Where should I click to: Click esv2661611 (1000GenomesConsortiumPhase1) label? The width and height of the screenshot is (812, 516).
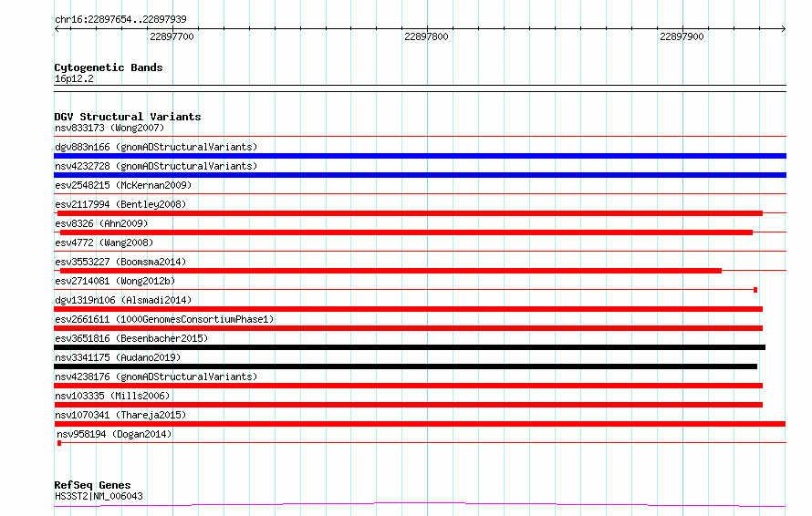click(x=164, y=319)
